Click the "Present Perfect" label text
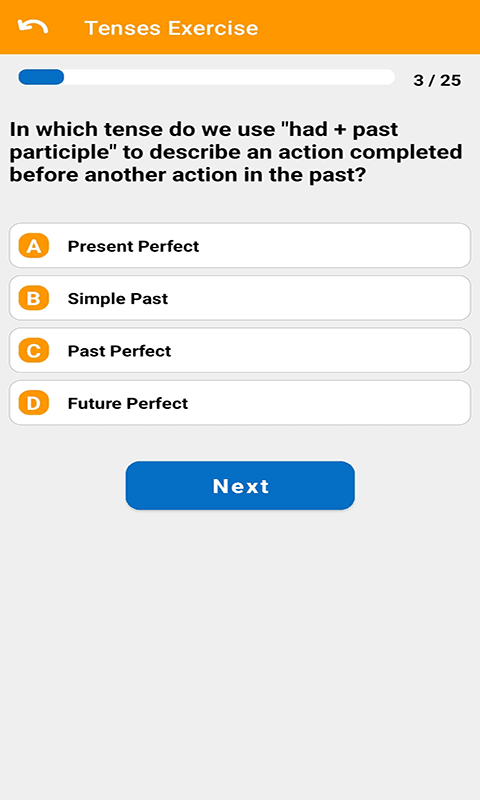Viewport: 480px width, 800px height. (134, 246)
